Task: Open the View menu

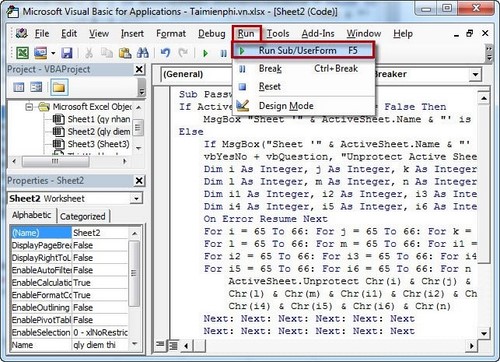Action: click(x=99, y=33)
